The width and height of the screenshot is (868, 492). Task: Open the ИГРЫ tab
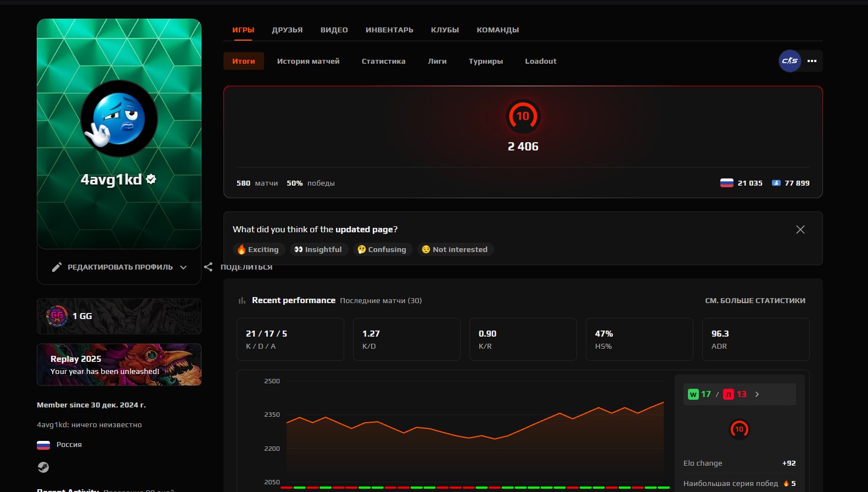(x=243, y=30)
